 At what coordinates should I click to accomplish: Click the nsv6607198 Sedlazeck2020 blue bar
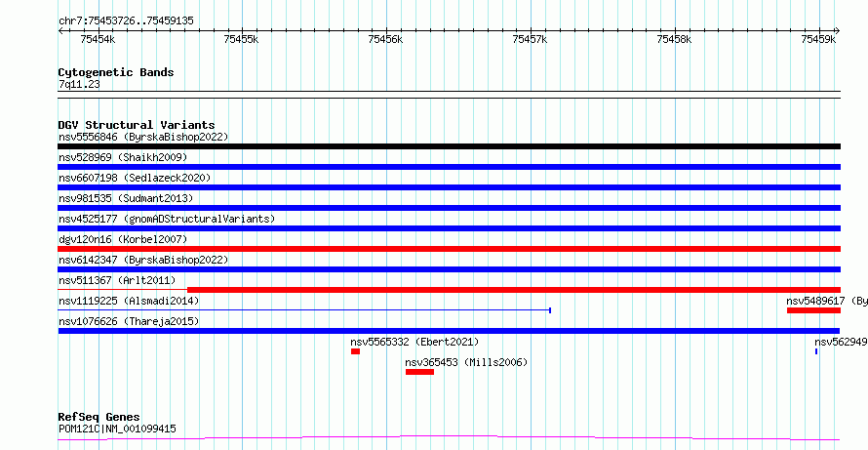(x=449, y=187)
